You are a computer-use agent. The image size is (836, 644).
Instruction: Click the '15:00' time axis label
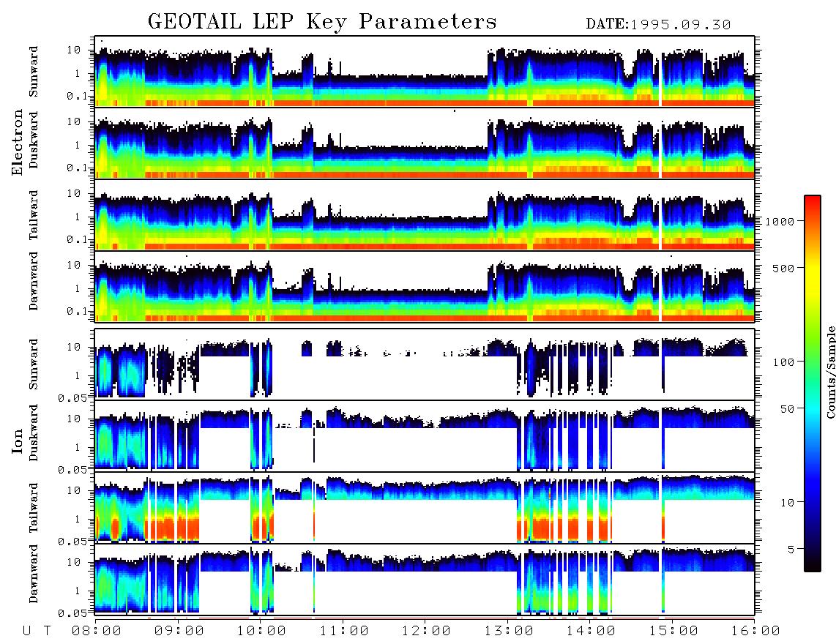673,631
